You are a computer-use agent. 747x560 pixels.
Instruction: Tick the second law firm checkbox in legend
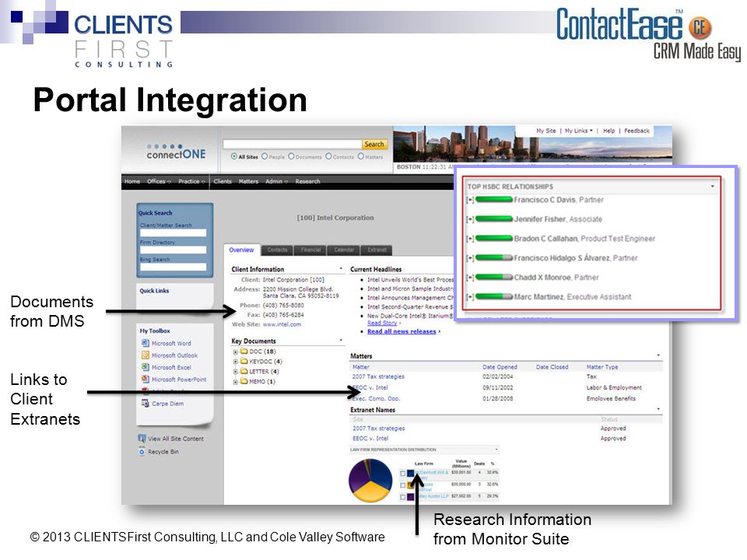[403, 485]
